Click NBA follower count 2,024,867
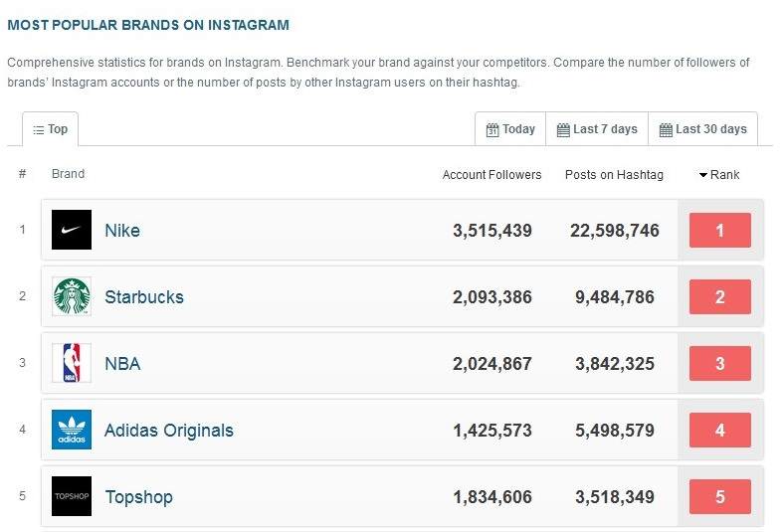The height and width of the screenshot is (532, 783). click(x=492, y=364)
